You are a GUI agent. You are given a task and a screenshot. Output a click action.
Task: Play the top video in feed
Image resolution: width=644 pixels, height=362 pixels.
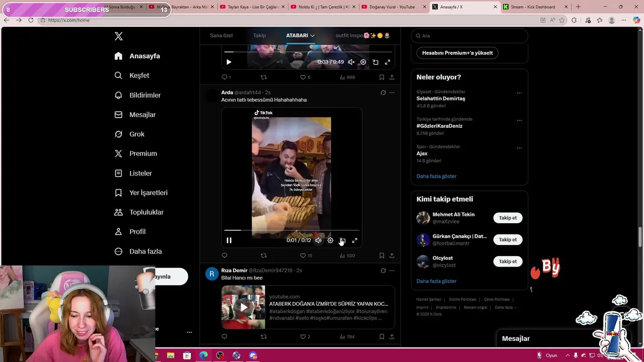(x=229, y=62)
